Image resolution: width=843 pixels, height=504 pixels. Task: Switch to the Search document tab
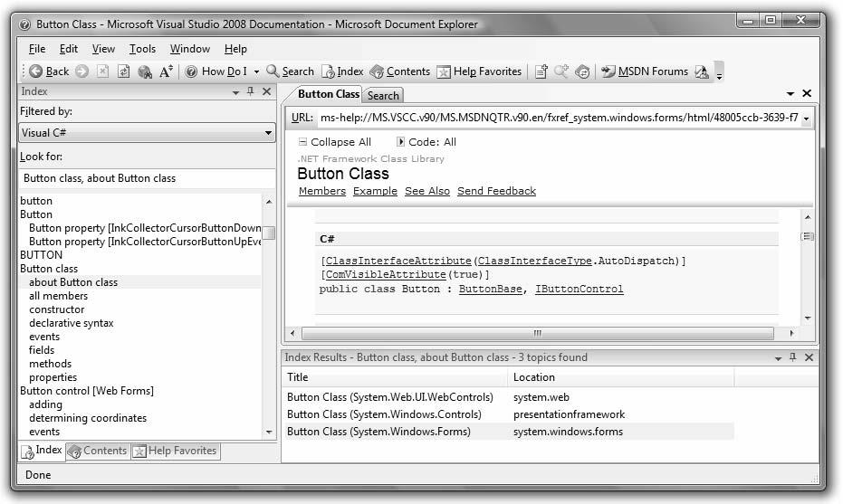(383, 96)
